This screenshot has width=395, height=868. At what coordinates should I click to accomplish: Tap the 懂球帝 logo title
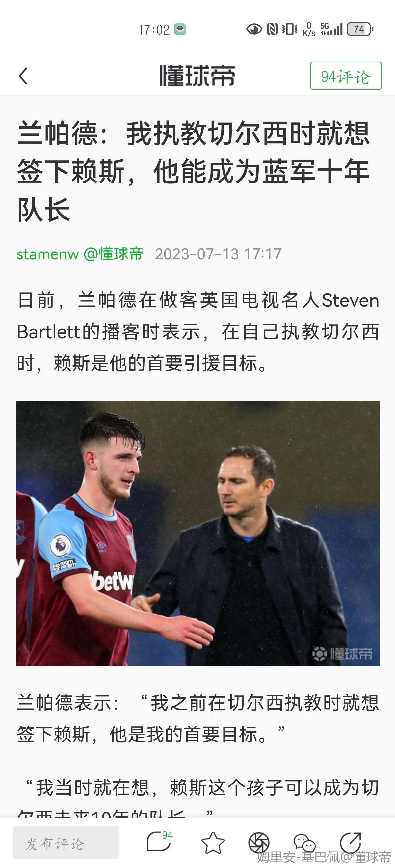197,76
